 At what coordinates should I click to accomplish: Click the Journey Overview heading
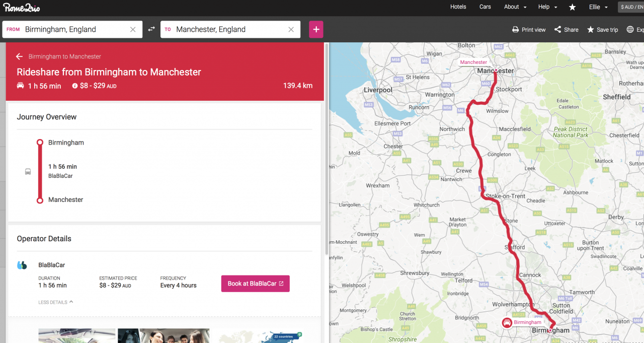point(47,117)
